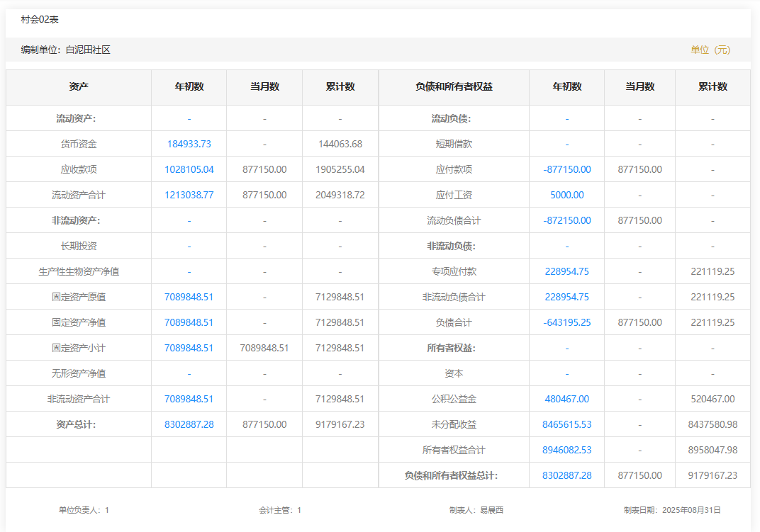This screenshot has height=532, width=760.
Task: Open the 公积公益金 link 480467.00
Action: coord(566,399)
